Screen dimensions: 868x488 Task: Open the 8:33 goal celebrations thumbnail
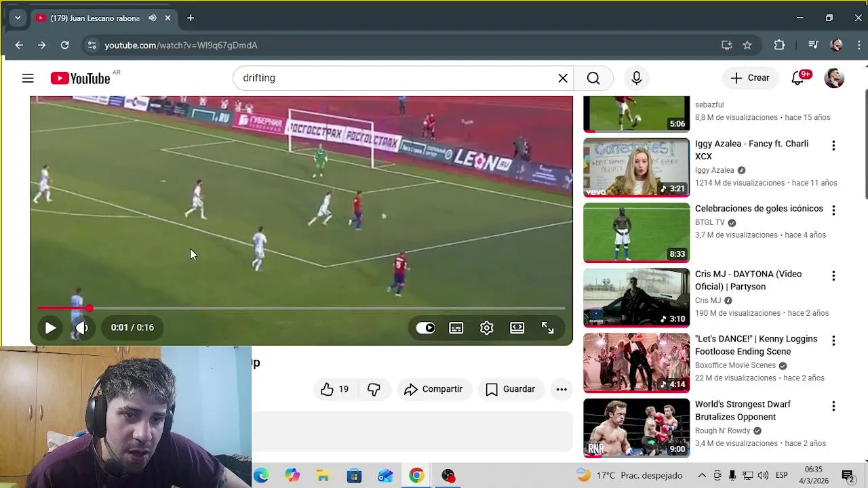coord(636,232)
